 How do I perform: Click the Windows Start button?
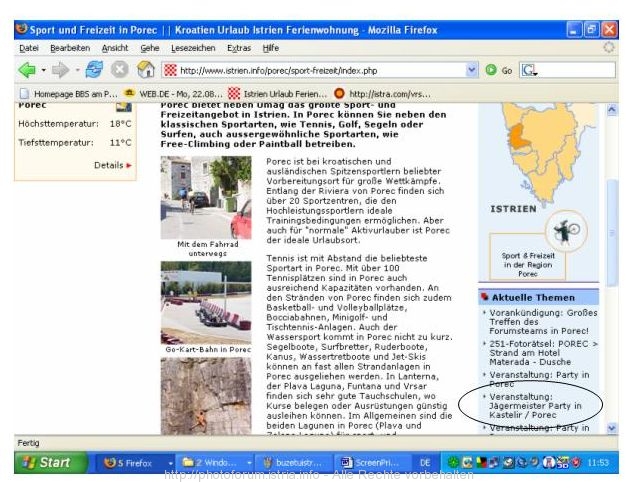(50, 463)
